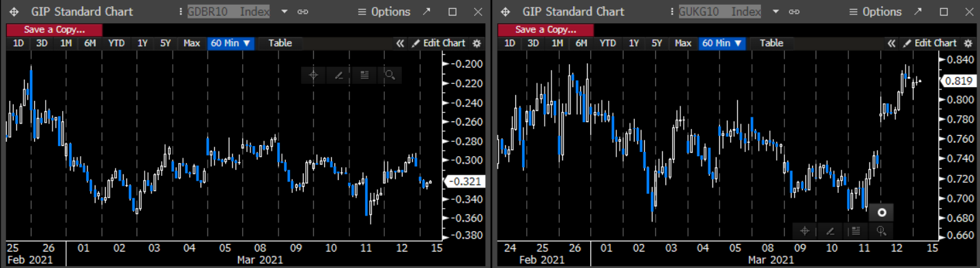Select 5Y range in GDBR10 chart
Screen dimensions: 980x268
pos(165,43)
